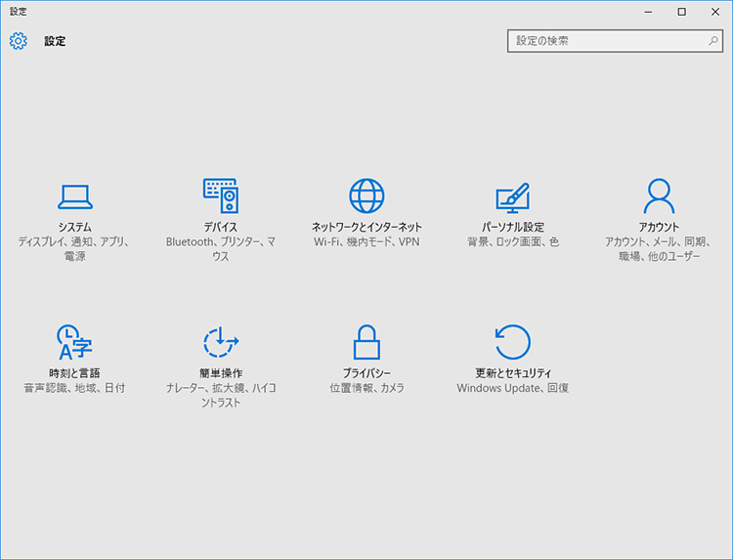Click the システム laptop icon
Viewport: 733px width, 560px height.
[x=74, y=196]
